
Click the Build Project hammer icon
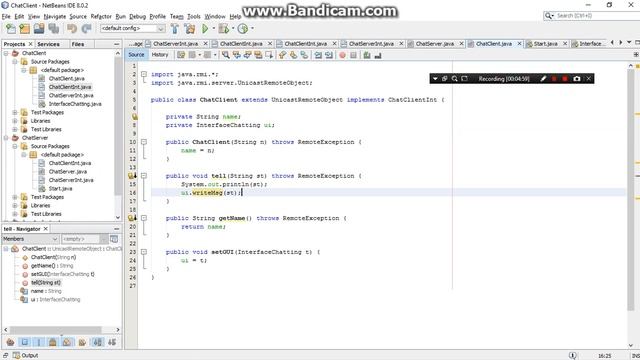[175, 29]
